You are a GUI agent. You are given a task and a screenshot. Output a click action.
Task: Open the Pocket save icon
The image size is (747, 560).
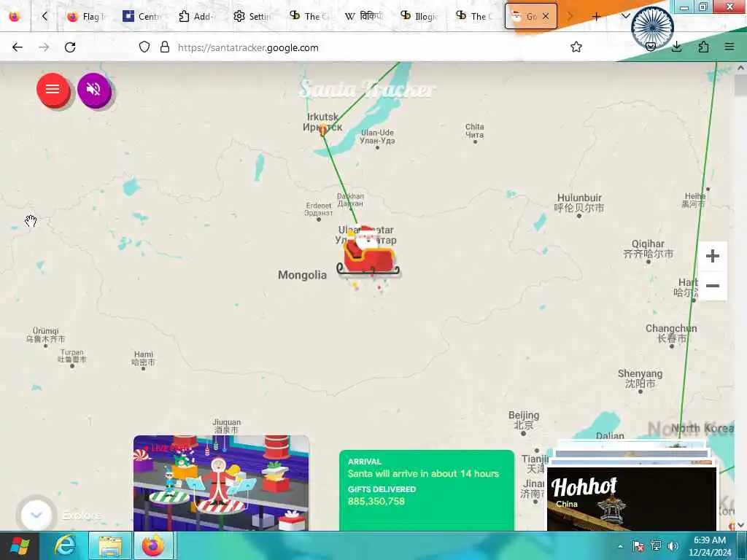[650, 47]
